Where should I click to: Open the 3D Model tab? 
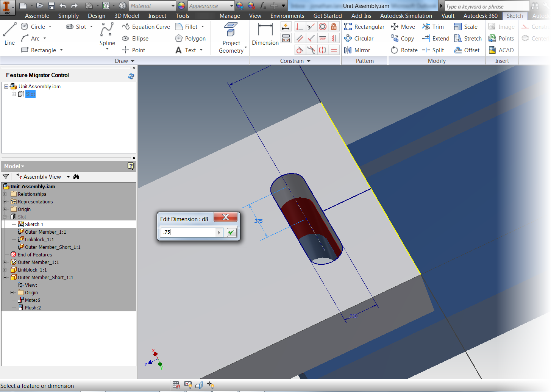(127, 16)
